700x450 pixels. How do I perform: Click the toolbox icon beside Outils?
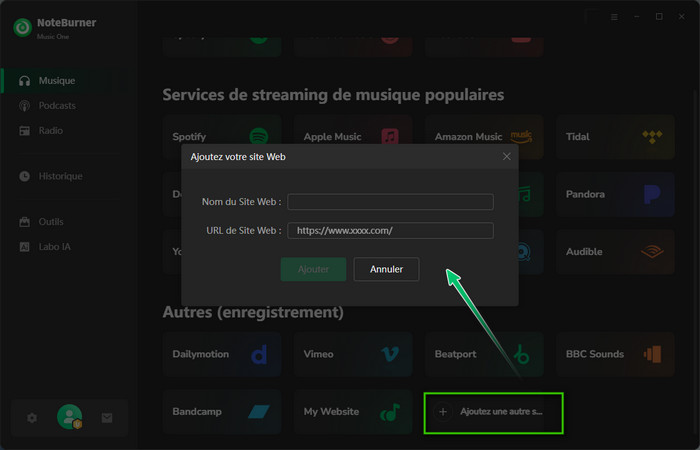coord(25,222)
